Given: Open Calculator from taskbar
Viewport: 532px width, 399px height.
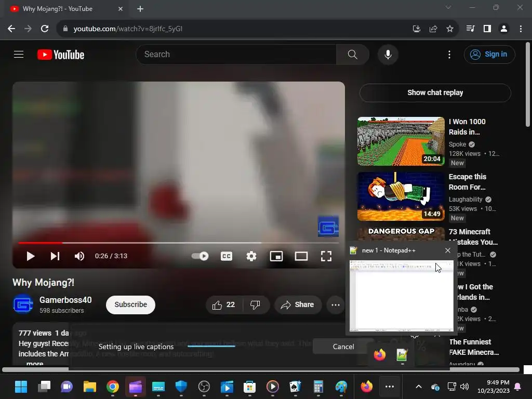Looking at the screenshot, I should pos(318,387).
